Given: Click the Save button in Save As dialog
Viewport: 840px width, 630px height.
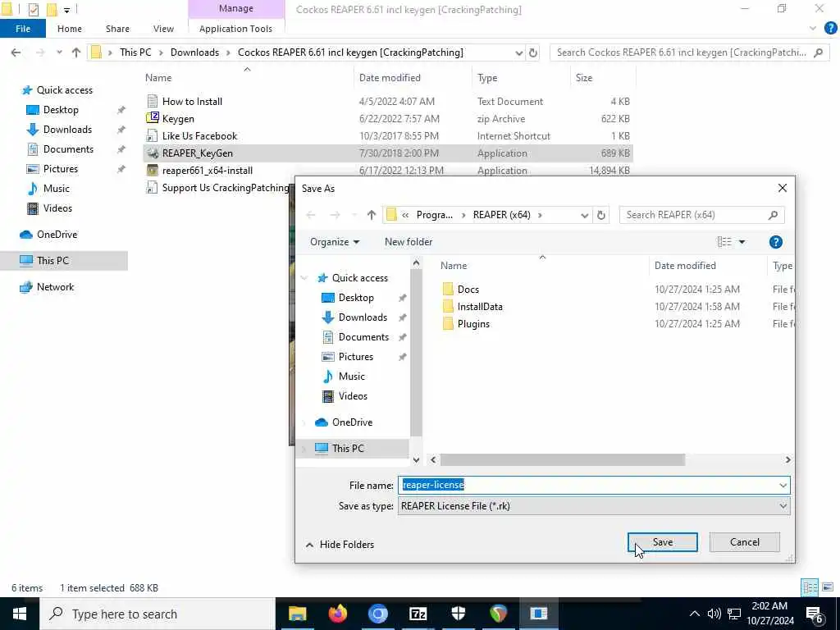Looking at the screenshot, I should tap(662, 542).
